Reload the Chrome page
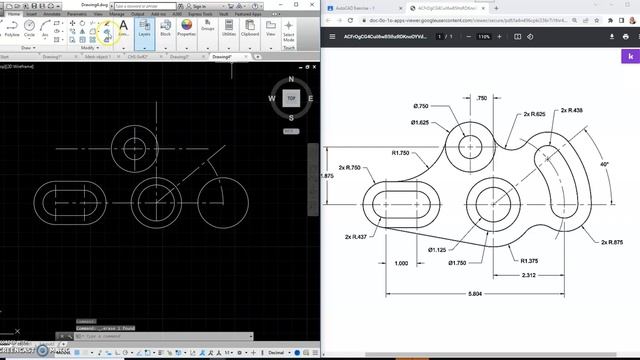The width and height of the screenshot is (640, 360). pyautogui.click(x=350, y=20)
